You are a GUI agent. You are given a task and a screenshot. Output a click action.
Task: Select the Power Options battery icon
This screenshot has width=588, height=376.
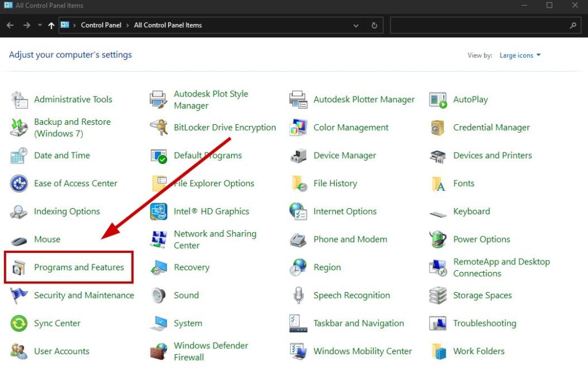pyautogui.click(x=438, y=240)
